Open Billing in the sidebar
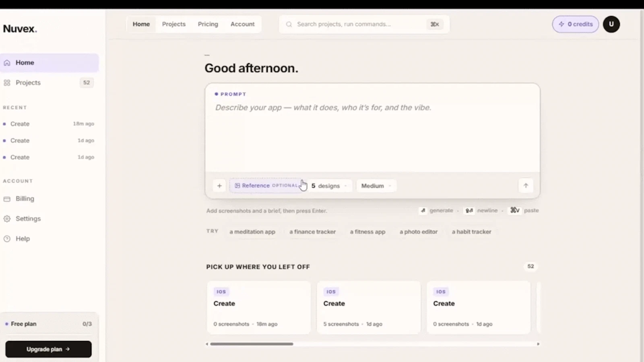644x362 pixels. tap(49, 199)
